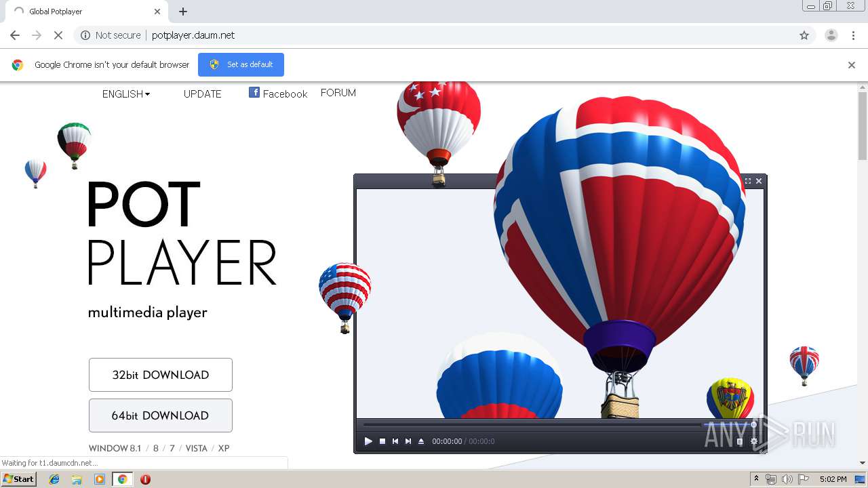Image resolution: width=868 pixels, height=488 pixels.
Task: Stop loading the page
Action: pos(58,35)
